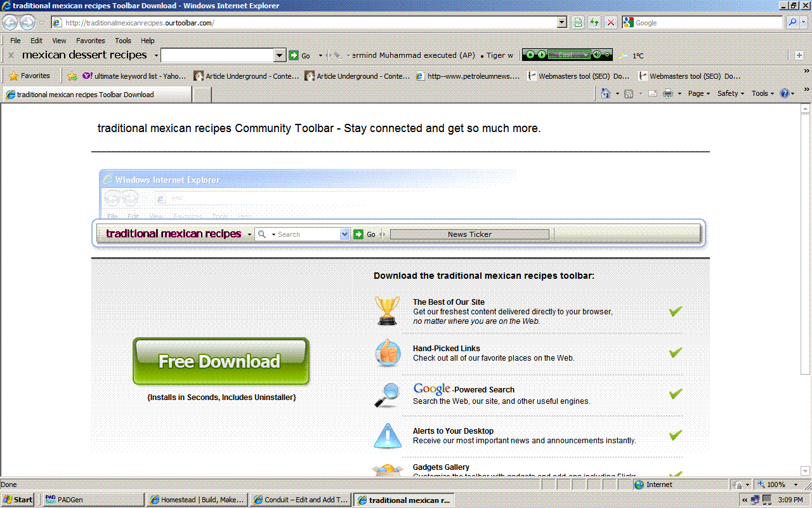The height and width of the screenshot is (508, 812).
Task: Open a new blank tab button
Action: [x=202, y=95]
